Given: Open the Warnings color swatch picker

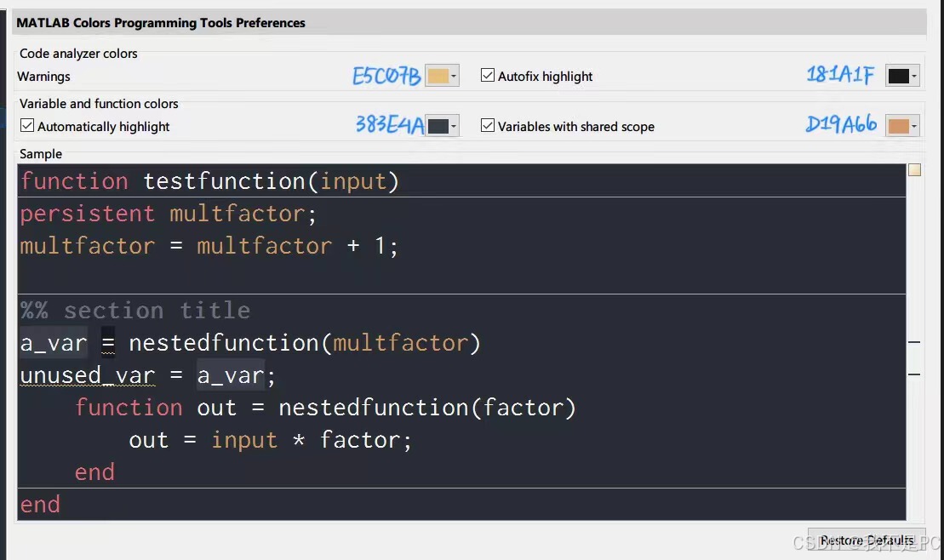Looking at the screenshot, I should tap(438, 76).
